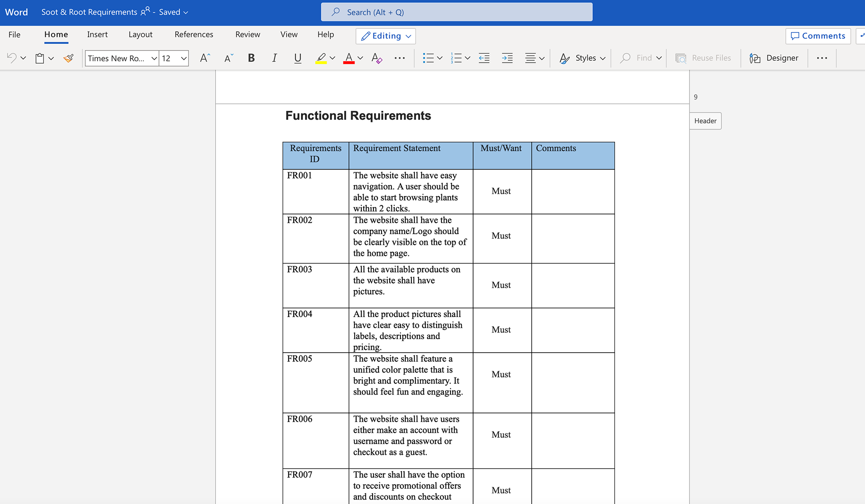865x504 pixels.
Task: Expand font color dropdown arrow
Action: 360,58
